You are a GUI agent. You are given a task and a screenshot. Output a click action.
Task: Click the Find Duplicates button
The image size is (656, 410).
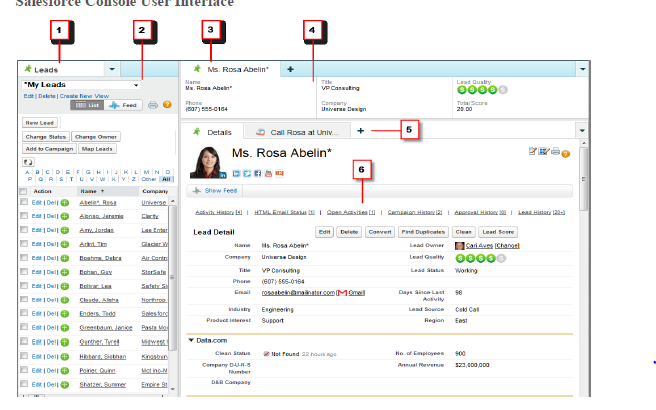click(x=423, y=232)
